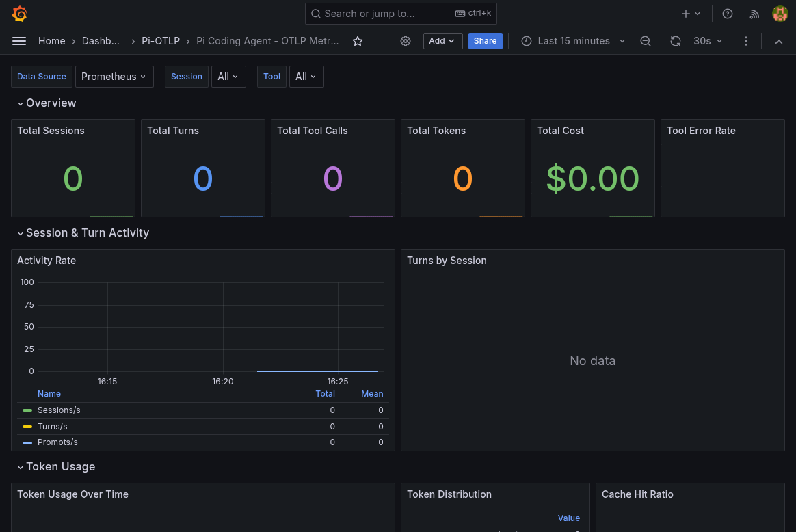Click the Tool Error Rate panel title
Image resolution: width=796 pixels, height=532 pixels.
pos(701,131)
